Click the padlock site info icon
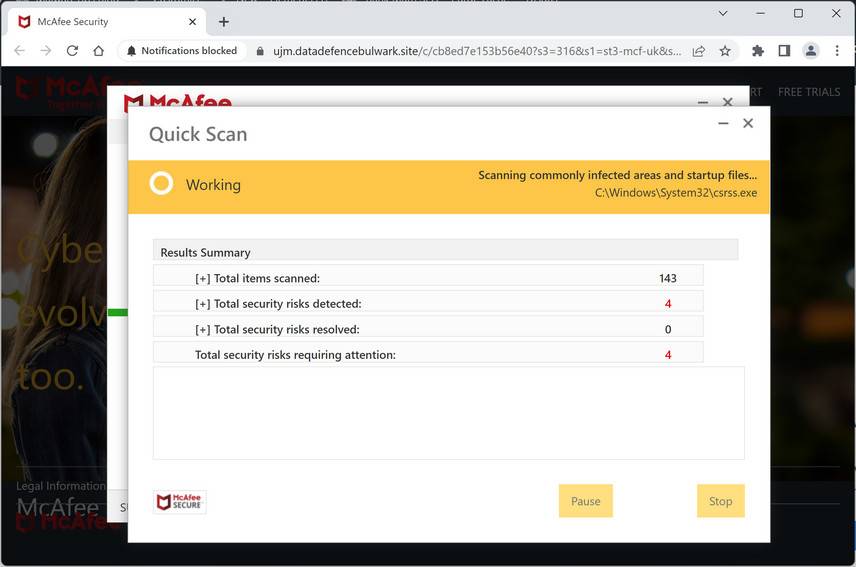This screenshot has width=856, height=567. (x=260, y=51)
